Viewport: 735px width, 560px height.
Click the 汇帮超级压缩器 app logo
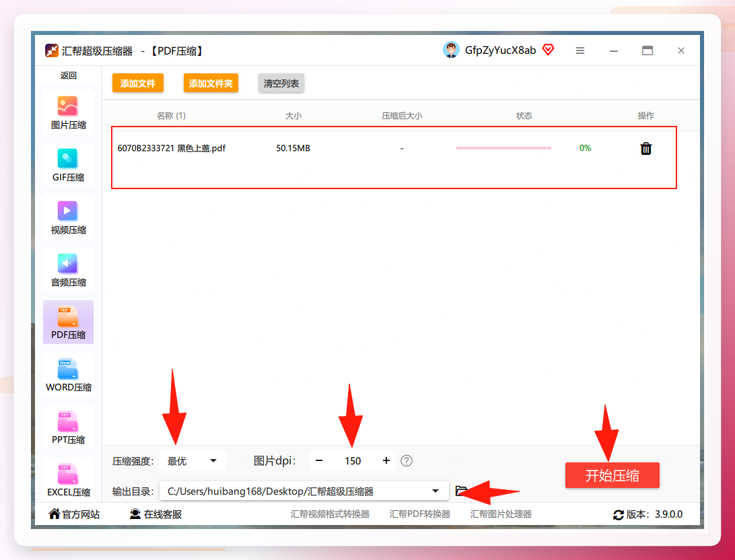pyautogui.click(x=52, y=50)
